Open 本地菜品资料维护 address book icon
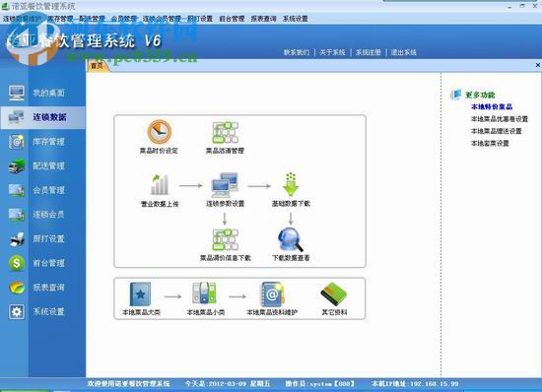The height and width of the screenshot is (392, 542). [272, 294]
